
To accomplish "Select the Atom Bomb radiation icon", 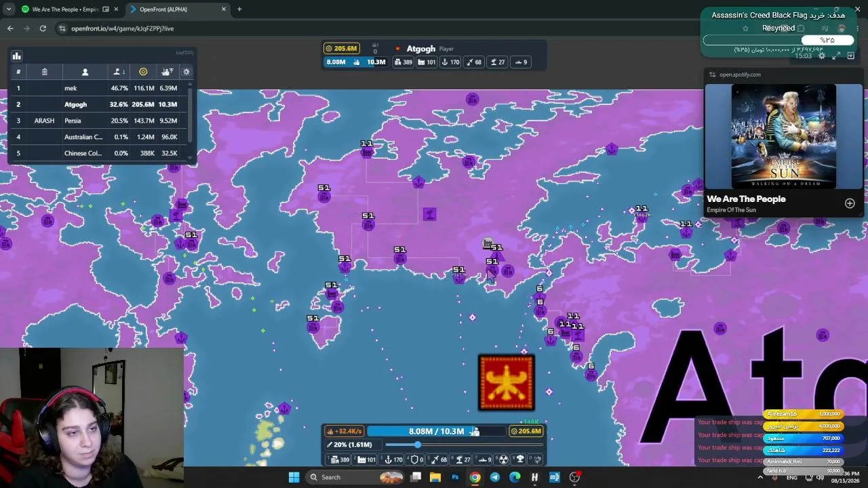I will point(503,460).
